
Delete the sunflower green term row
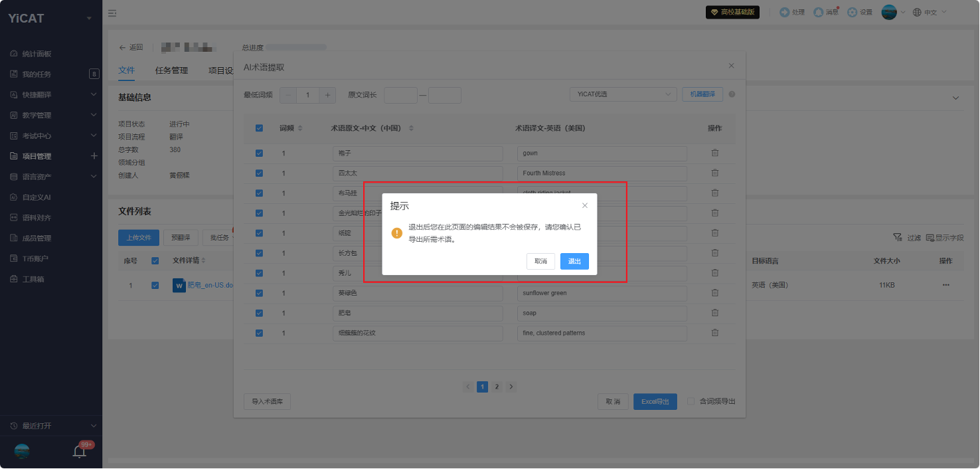715,293
